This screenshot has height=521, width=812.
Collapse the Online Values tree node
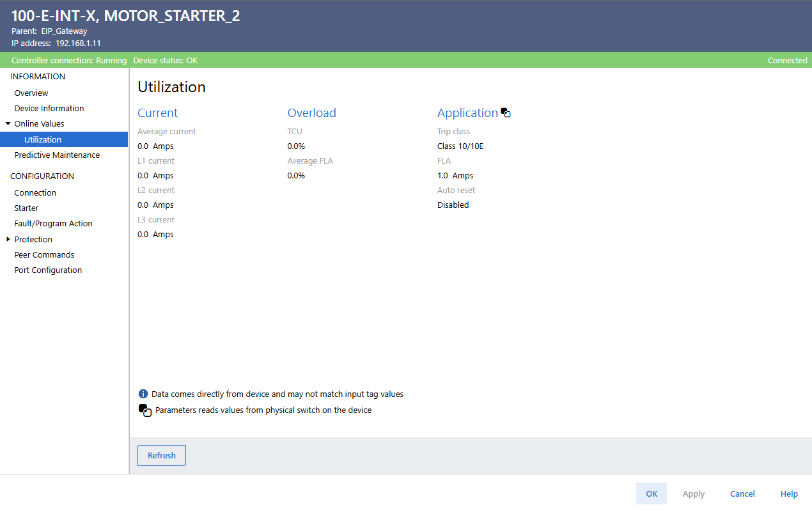8,123
